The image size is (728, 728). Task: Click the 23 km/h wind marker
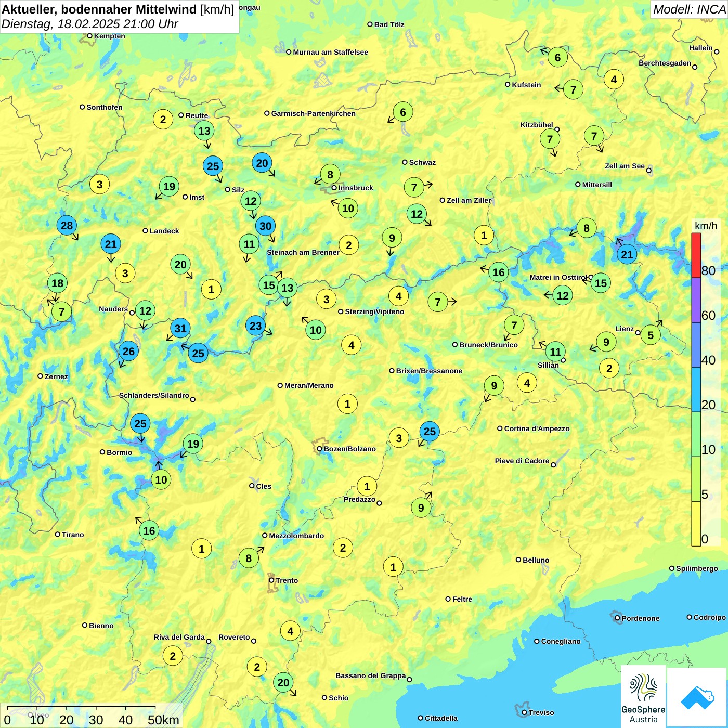255,326
